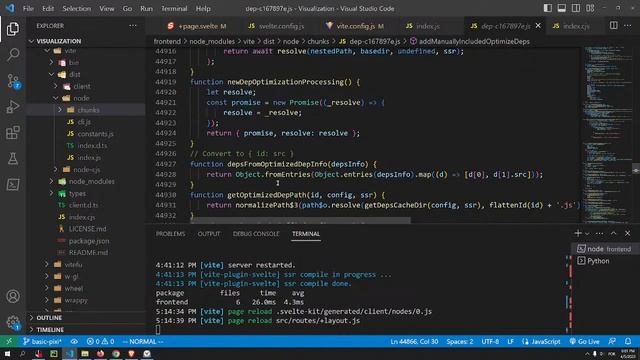640x360 pixels.
Task: Open the Manage gear menu
Action: (x=13, y=322)
